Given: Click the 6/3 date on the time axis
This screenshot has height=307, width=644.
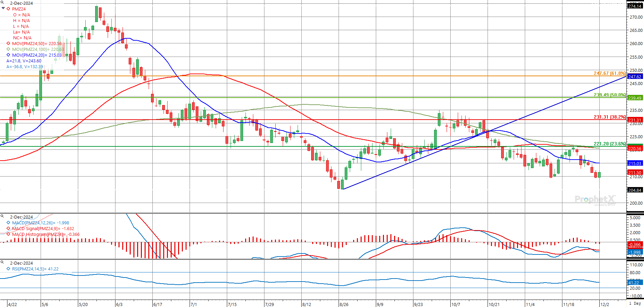Looking at the screenshot, I should point(119,304).
